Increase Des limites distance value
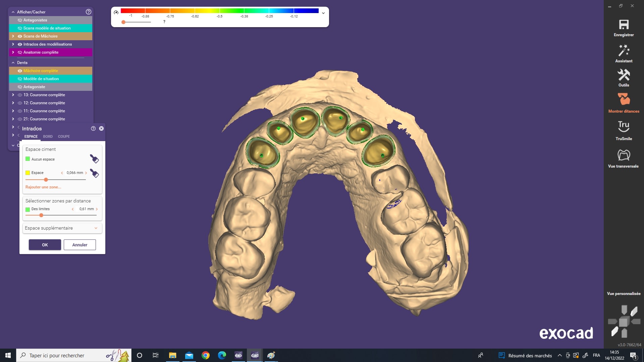This screenshot has height=362, width=644. click(x=97, y=209)
